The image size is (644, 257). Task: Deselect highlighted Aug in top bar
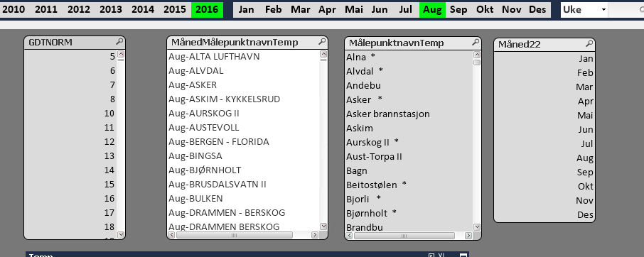pyautogui.click(x=432, y=10)
